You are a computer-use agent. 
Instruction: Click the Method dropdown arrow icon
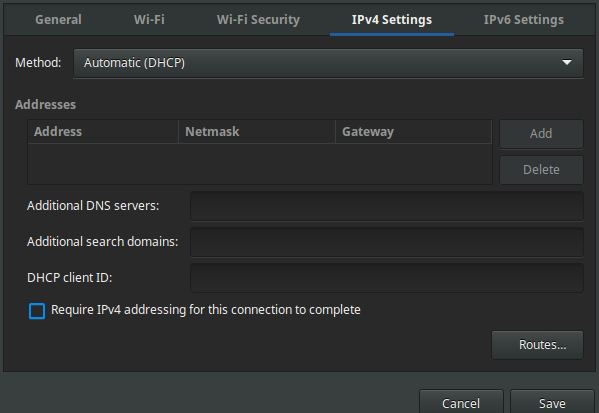point(567,62)
